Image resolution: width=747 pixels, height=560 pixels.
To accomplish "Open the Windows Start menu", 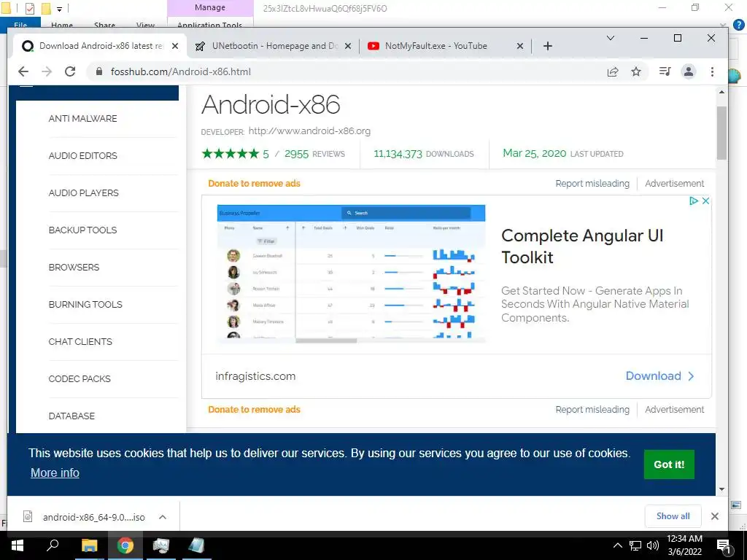I will click(18, 545).
